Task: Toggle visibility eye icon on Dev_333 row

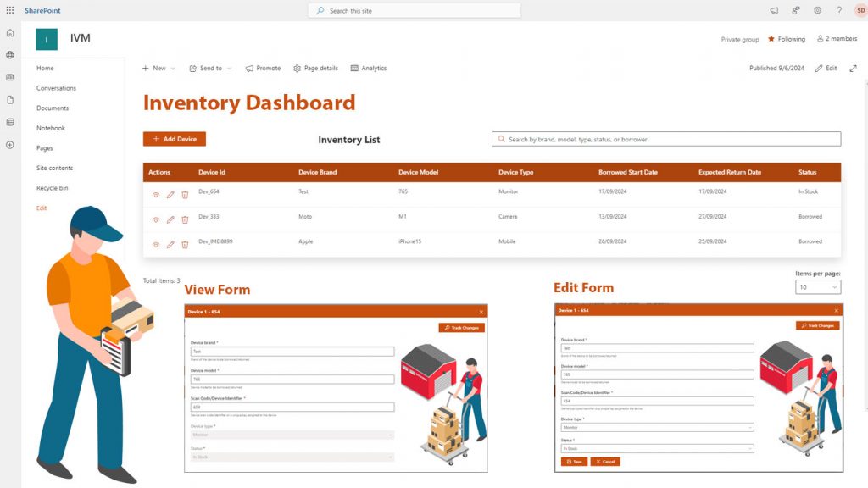Action: [x=155, y=219]
